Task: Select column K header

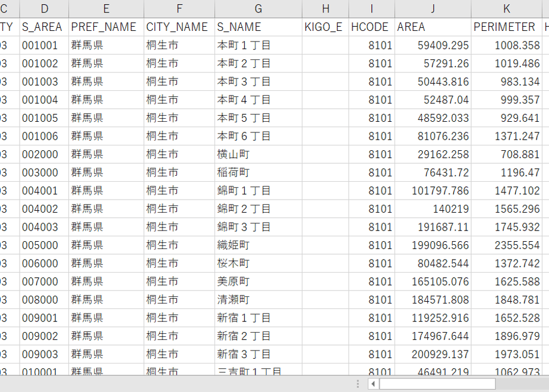Action: tap(506, 9)
